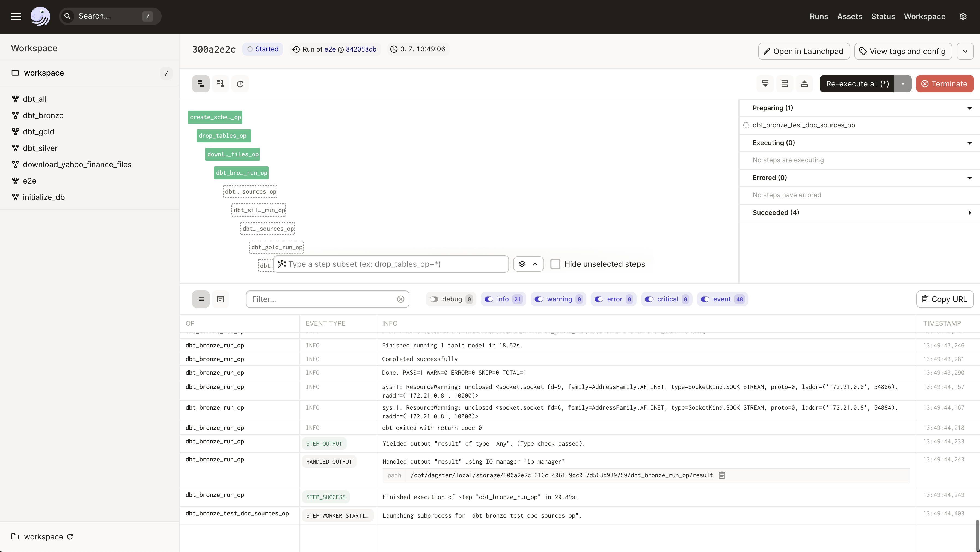Reload the workspace at sidebar bottom

point(70,536)
